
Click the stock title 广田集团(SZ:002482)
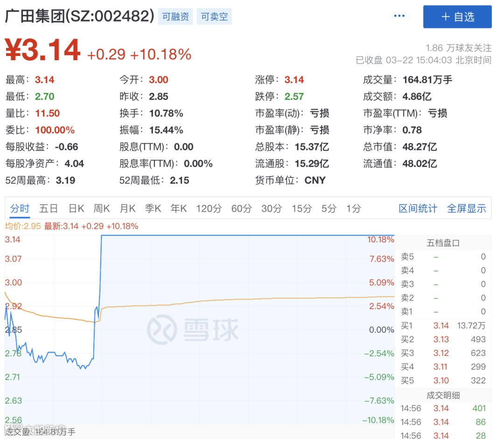click(80, 16)
